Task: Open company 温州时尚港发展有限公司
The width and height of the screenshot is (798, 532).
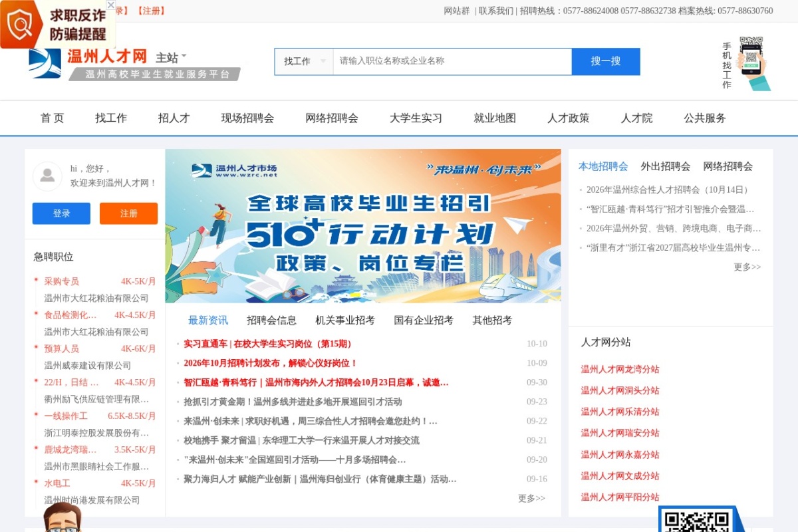Action: click(x=92, y=499)
